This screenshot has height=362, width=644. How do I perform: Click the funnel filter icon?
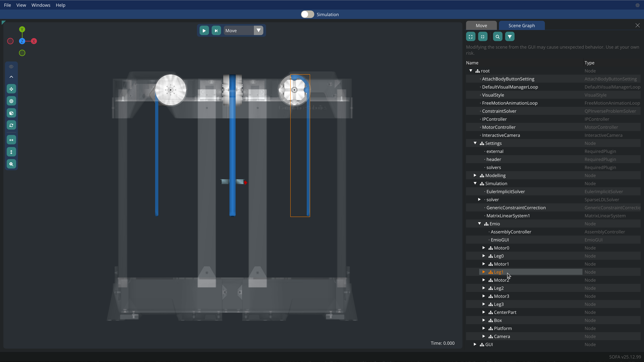click(x=509, y=37)
